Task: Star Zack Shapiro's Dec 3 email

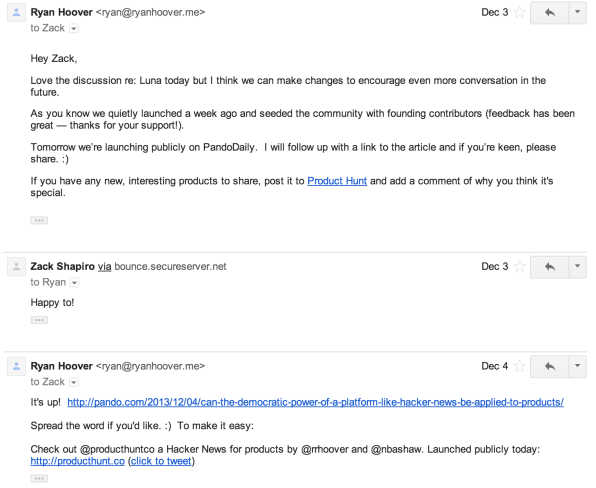Action: [x=520, y=266]
